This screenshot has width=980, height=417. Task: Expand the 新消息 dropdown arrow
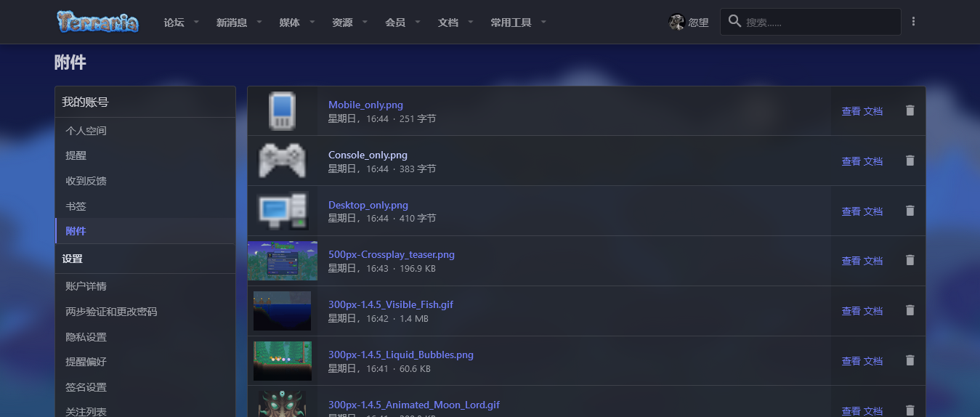pos(259,23)
